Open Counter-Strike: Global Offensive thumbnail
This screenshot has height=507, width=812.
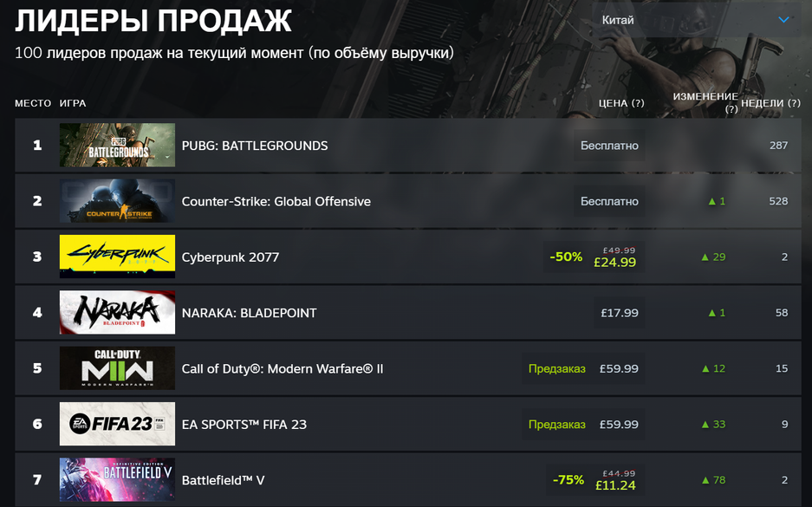[117, 201]
